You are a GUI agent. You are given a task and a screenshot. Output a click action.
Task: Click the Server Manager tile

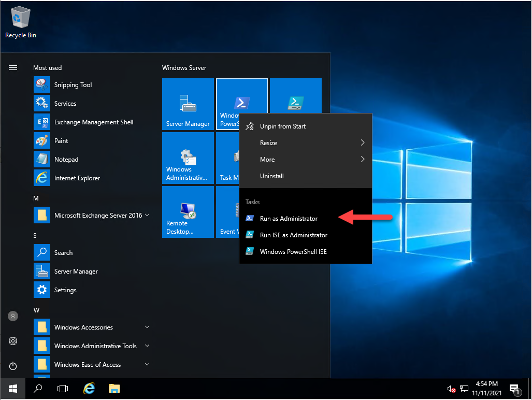(x=188, y=104)
